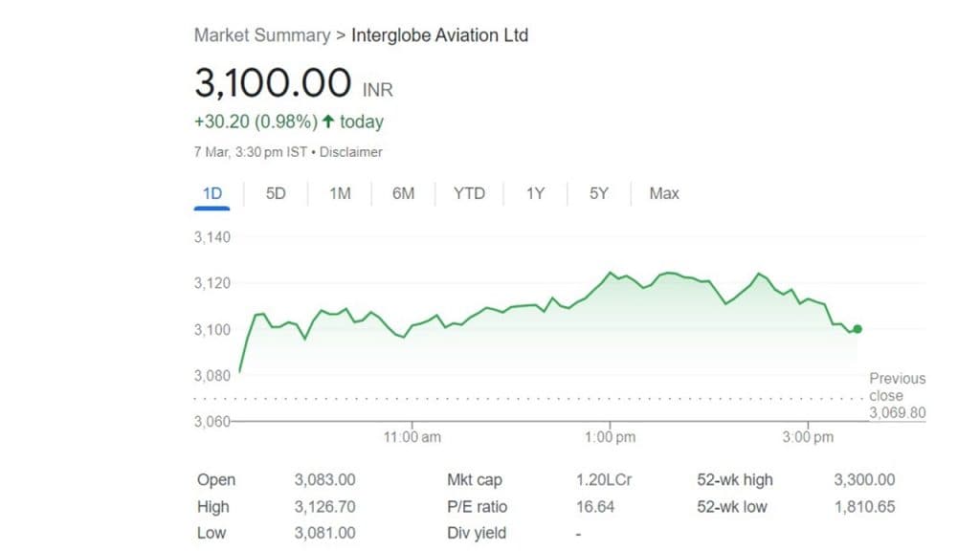
Task: Click the green end-point dot on chart
Action: pyautogui.click(x=857, y=329)
